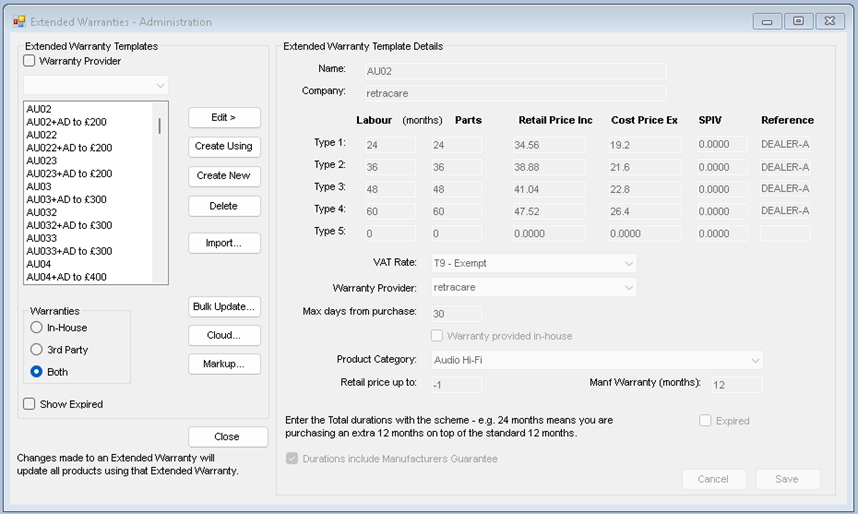
Task: Click the Close button
Action: coord(228,437)
